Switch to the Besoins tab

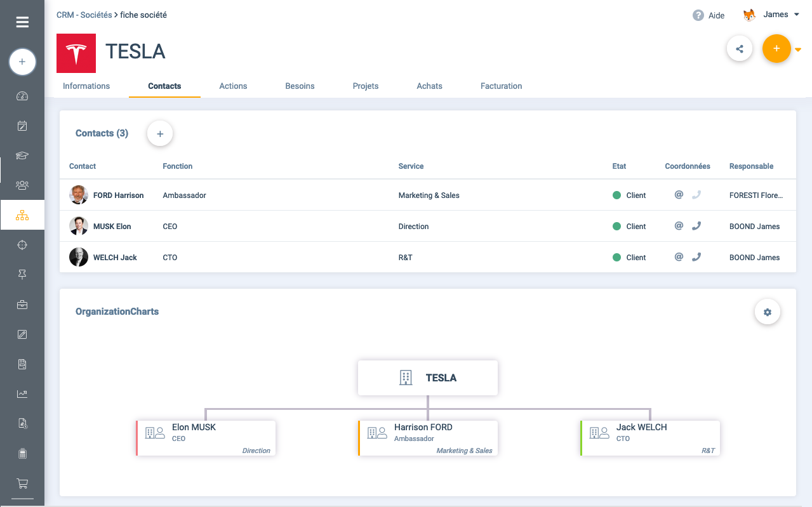click(300, 86)
